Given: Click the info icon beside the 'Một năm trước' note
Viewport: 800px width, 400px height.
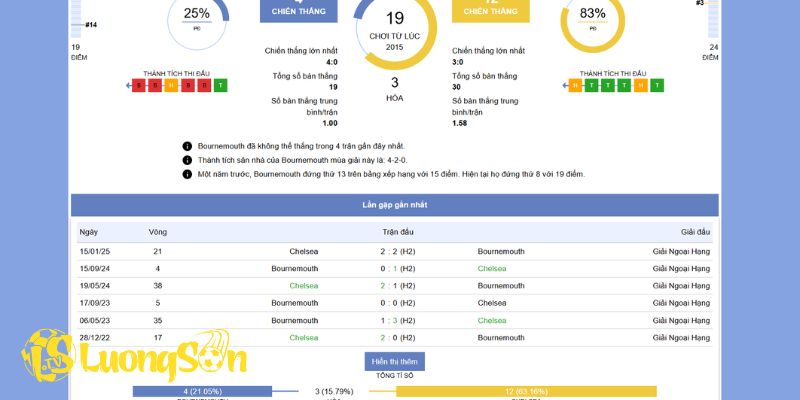Looking at the screenshot, I should 187,174.
